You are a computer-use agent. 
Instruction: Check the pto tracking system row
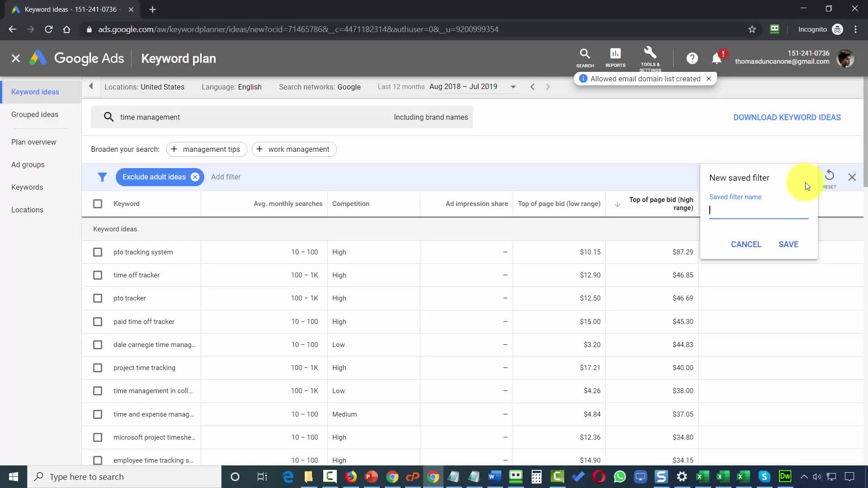98,252
